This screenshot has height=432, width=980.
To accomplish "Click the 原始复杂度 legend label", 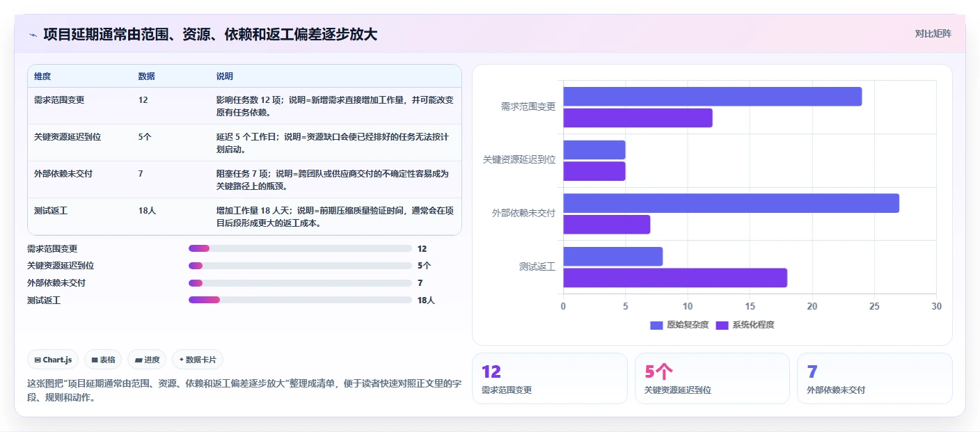I will [688, 325].
